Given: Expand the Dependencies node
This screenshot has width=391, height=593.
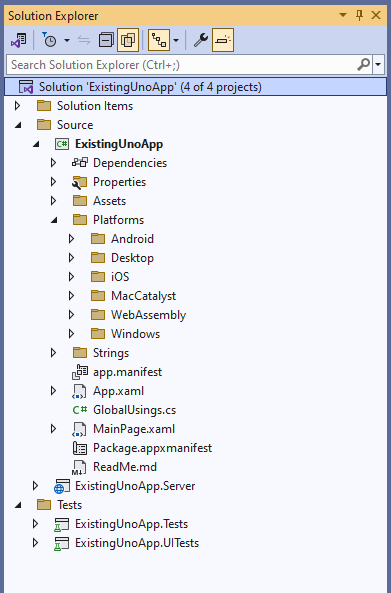Looking at the screenshot, I should pos(53,163).
